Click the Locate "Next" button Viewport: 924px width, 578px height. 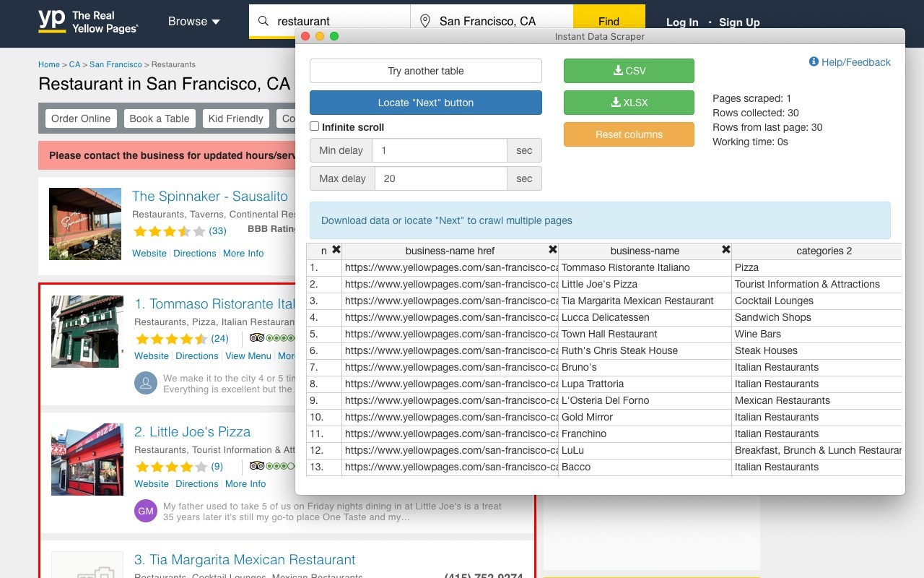click(426, 103)
